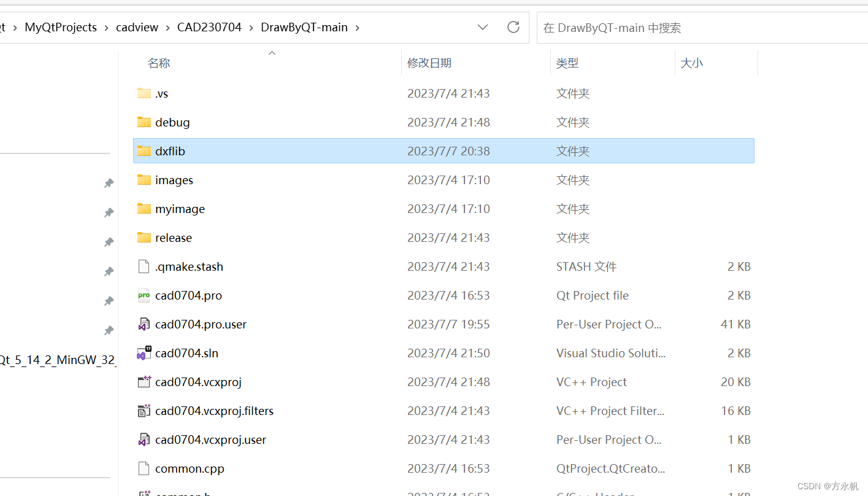This screenshot has height=496, width=868.
Task: Select the .vs folder name
Action: [x=162, y=93]
